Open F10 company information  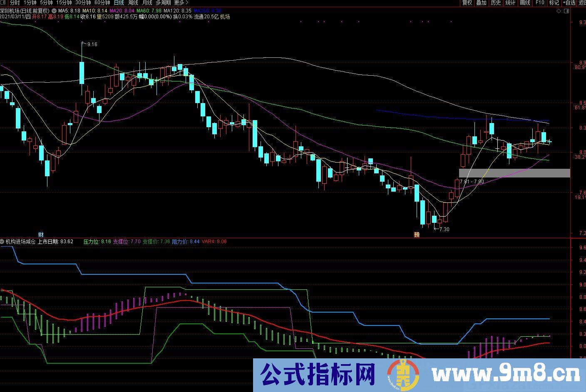[540, 2]
